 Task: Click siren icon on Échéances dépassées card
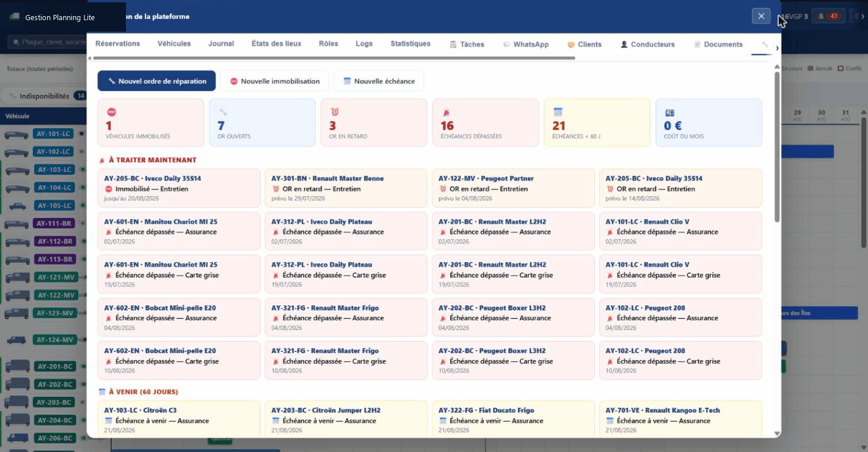[x=446, y=112]
